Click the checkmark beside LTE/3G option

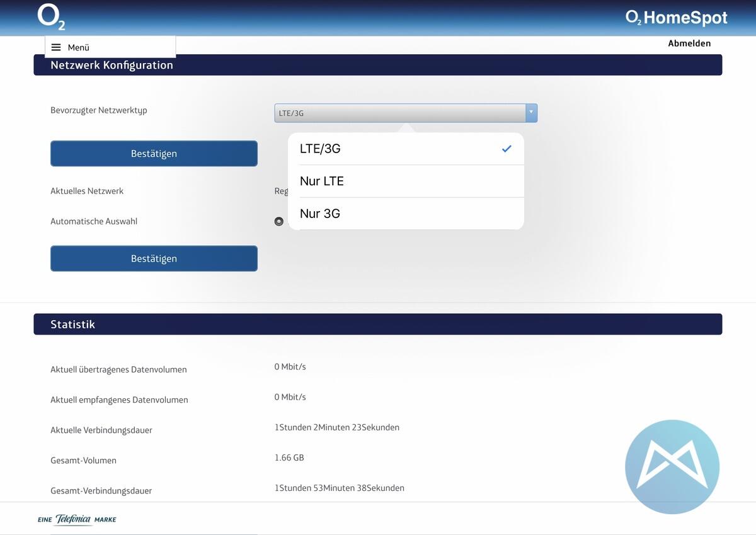[x=507, y=149]
